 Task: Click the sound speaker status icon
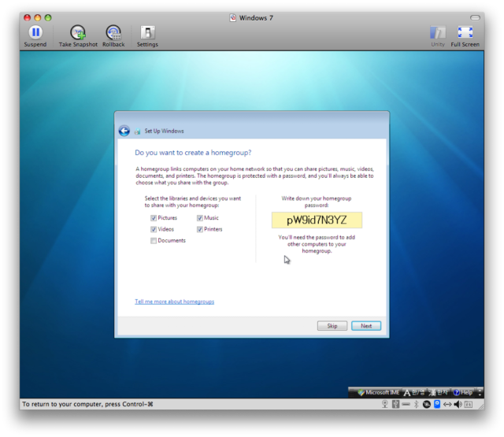[x=458, y=404]
